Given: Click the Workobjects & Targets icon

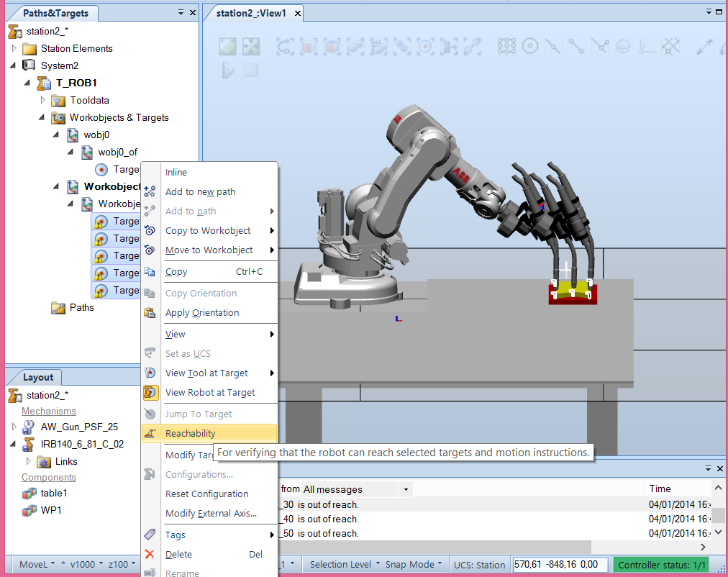Looking at the screenshot, I should coord(58,117).
